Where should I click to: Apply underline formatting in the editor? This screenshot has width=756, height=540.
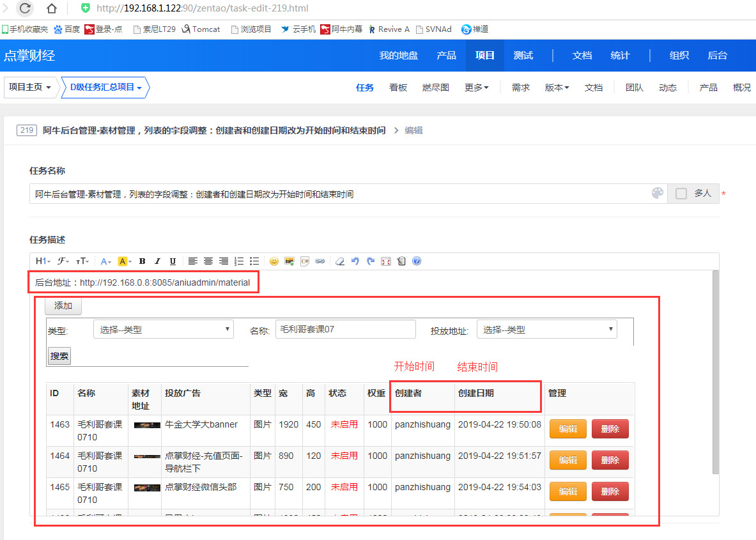[173, 261]
